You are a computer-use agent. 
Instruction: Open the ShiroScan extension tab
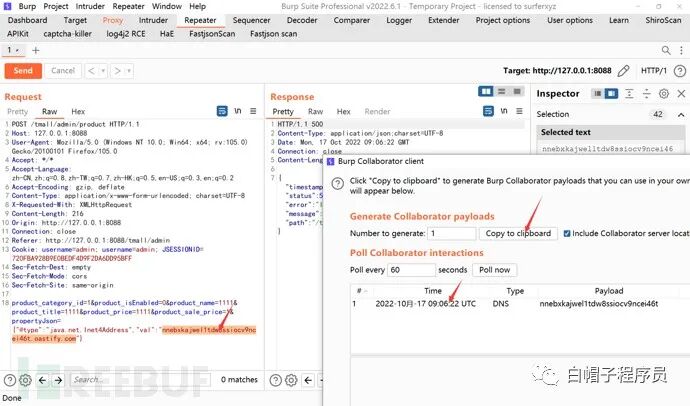point(663,20)
